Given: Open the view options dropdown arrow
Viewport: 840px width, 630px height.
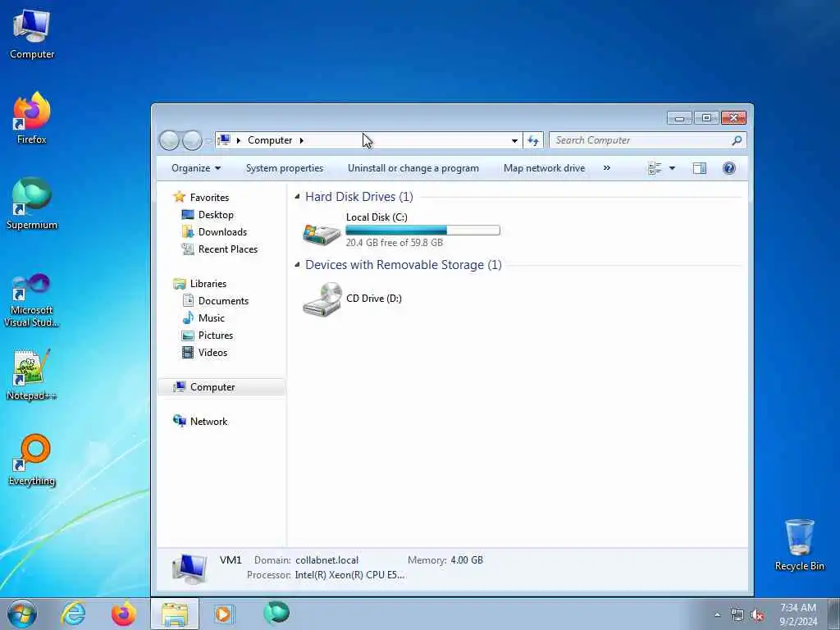Looking at the screenshot, I should coord(672,168).
